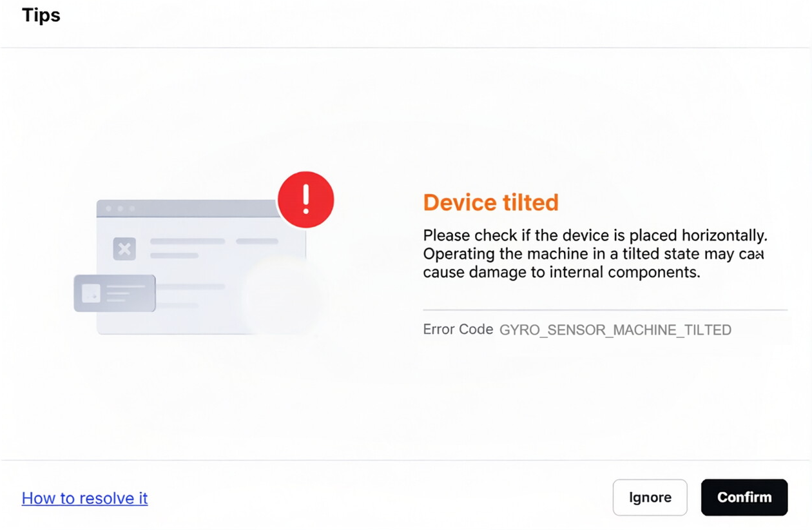Image resolution: width=812 pixels, height=530 pixels.
Task: Click the Error Code label
Action: [458, 329]
